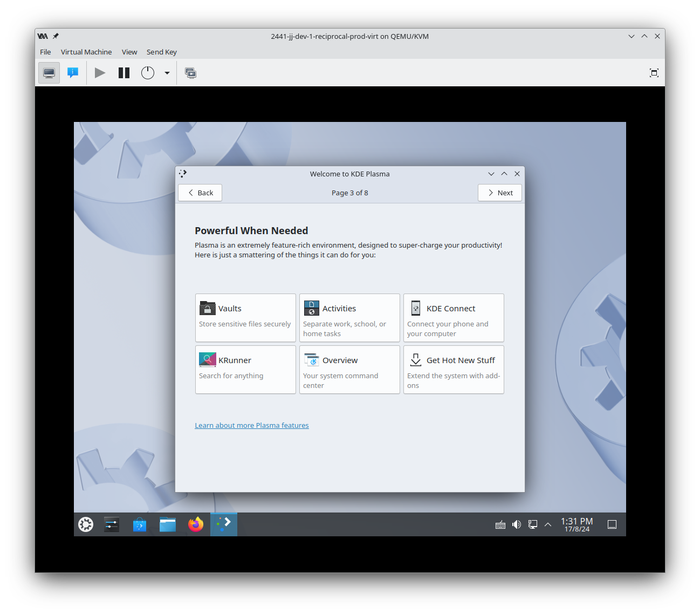Open the Send Key menu

tap(162, 52)
